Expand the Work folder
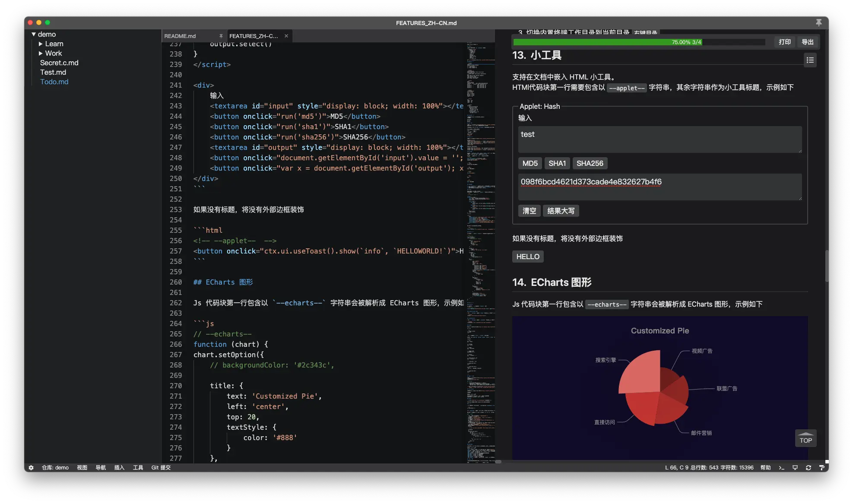853x504 pixels. click(x=41, y=53)
